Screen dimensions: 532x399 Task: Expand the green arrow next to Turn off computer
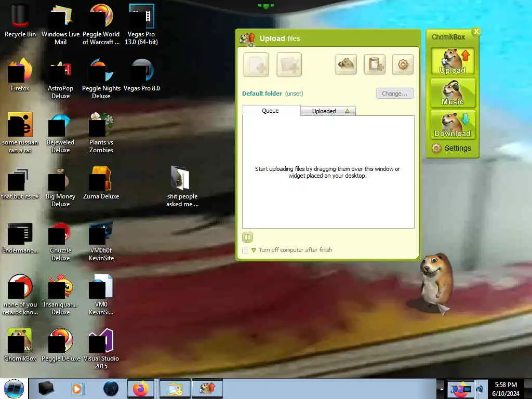point(254,250)
